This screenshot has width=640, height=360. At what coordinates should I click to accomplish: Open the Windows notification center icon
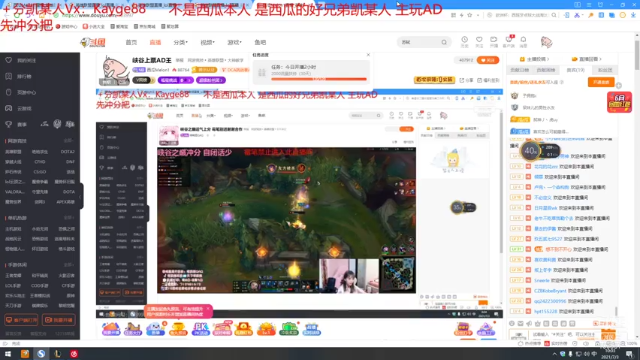click(x=630, y=354)
